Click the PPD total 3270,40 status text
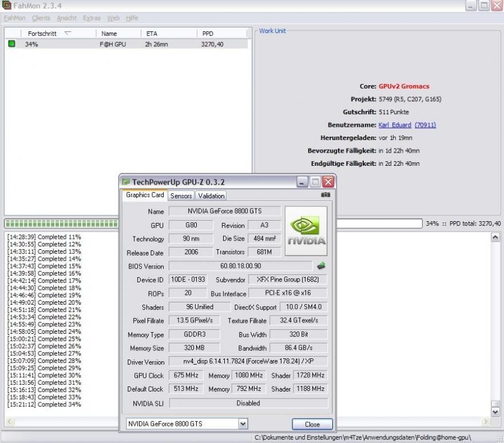 coord(475,224)
